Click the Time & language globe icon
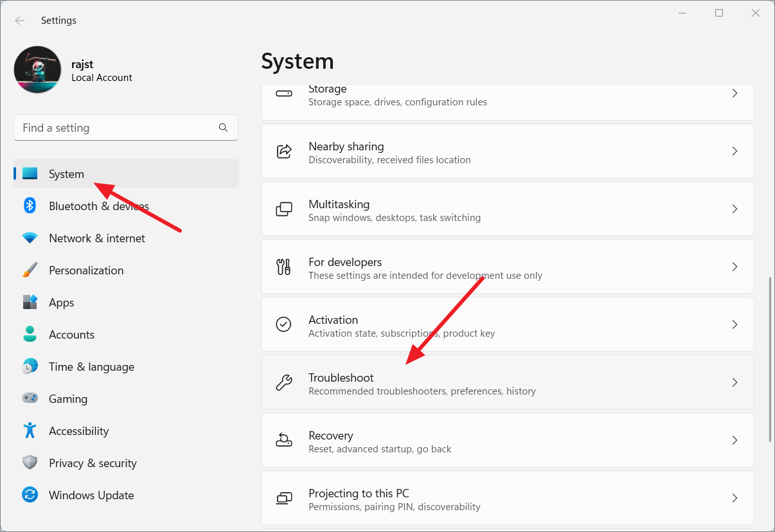 30,366
